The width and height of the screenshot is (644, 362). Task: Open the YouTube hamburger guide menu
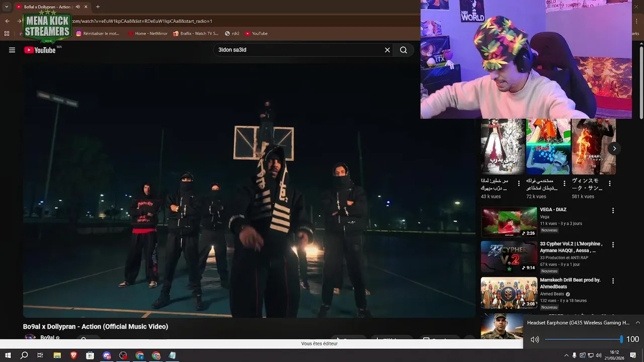coord(12,50)
